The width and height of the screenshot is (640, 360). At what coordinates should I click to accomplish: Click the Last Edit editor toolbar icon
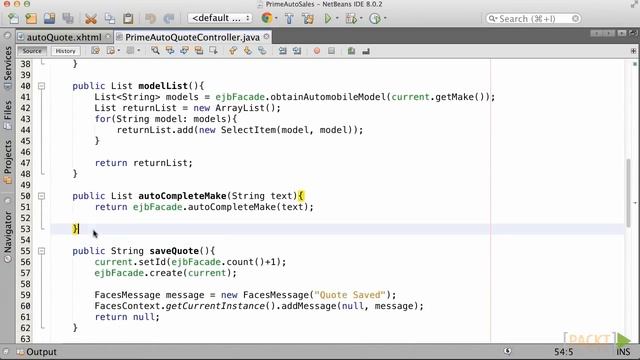(x=96, y=51)
